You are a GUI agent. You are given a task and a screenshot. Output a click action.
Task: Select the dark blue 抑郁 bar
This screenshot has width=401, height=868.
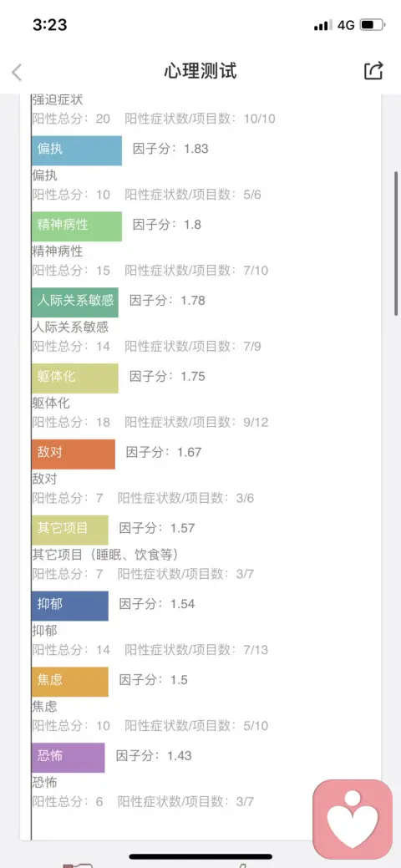pyautogui.click(x=70, y=606)
